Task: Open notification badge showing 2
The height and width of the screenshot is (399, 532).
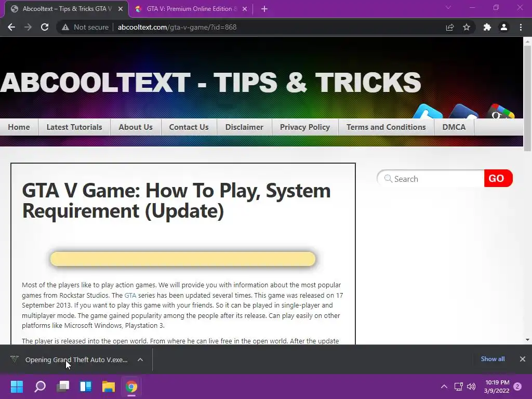Action: pos(517,387)
